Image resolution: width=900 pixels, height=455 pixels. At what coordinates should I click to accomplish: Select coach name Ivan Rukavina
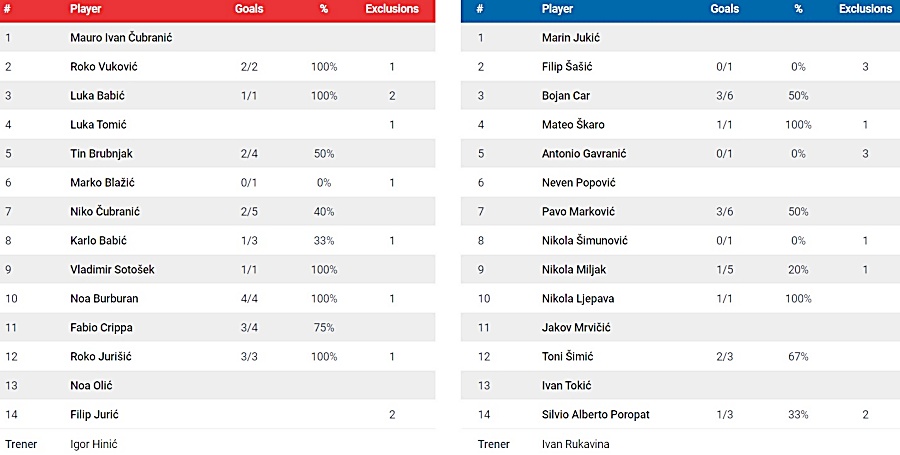click(576, 444)
